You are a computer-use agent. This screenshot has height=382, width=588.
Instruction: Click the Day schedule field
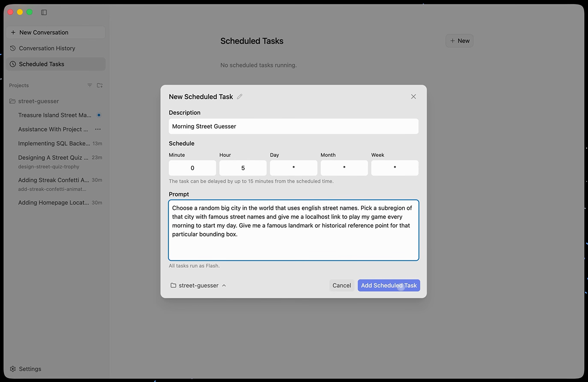(x=294, y=168)
